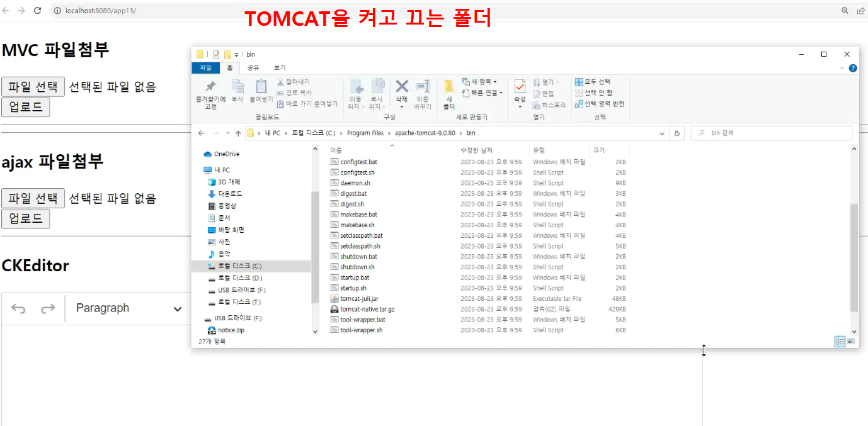Image resolution: width=868 pixels, height=426 pixels.
Task: Open 복사 위치 copy-to dropdown
Action: click(377, 94)
